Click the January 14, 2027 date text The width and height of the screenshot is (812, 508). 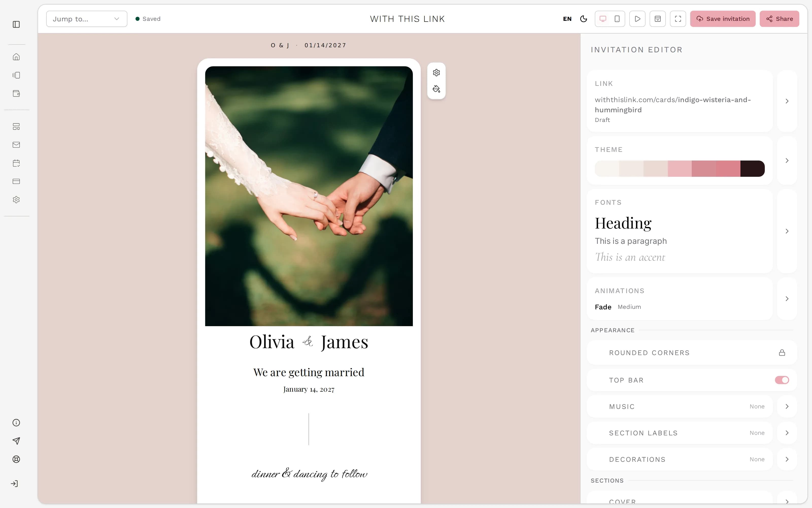pos(309,389)
